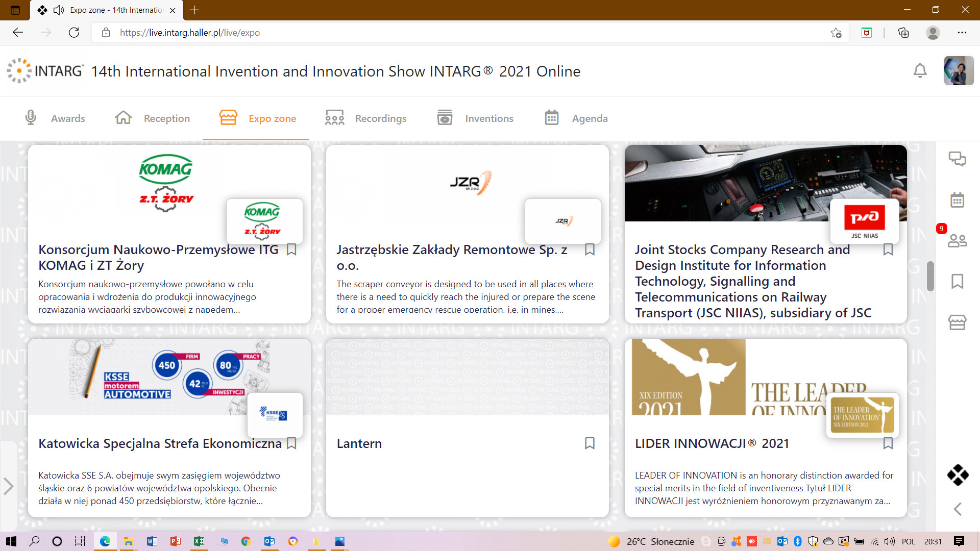Go back in browser history
This screenshot has height=551, width=980.
18,33
